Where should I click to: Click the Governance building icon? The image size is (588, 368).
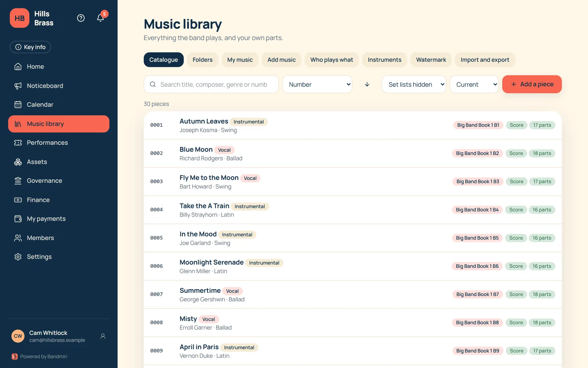(18, 181)
